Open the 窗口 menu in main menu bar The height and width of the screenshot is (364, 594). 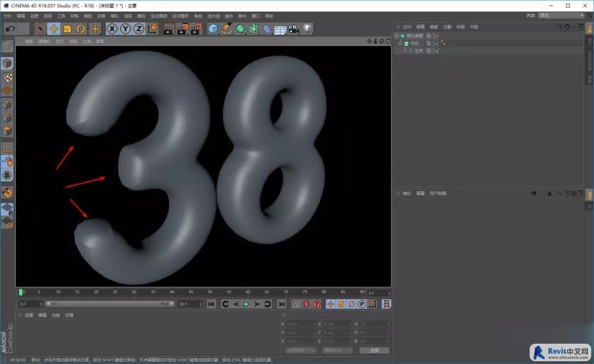click(x=256, y=16)
